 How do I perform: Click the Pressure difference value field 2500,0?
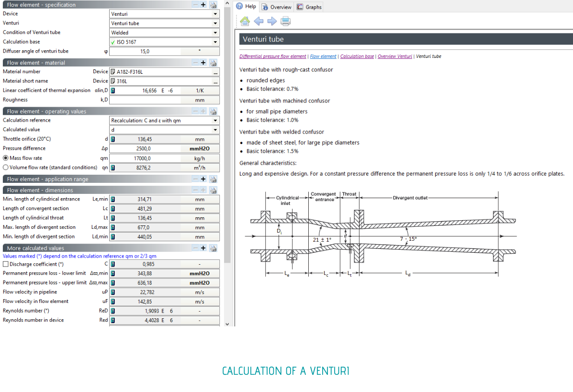coord(145,149)
